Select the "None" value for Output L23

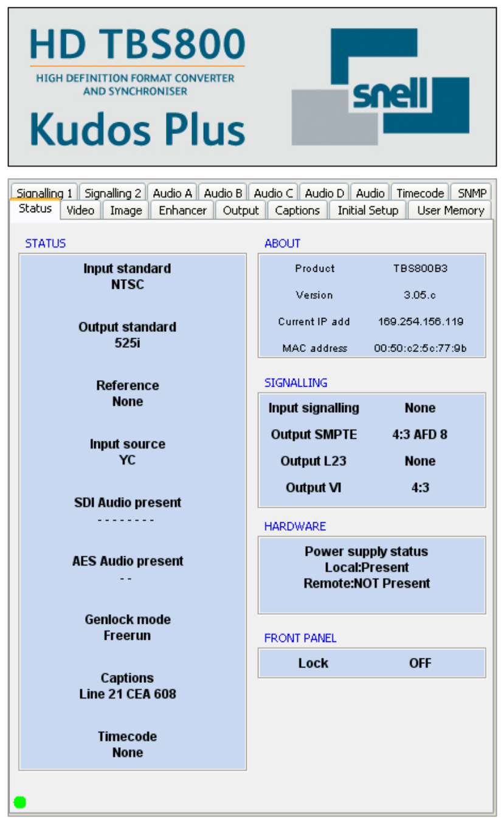pos(420,461)
